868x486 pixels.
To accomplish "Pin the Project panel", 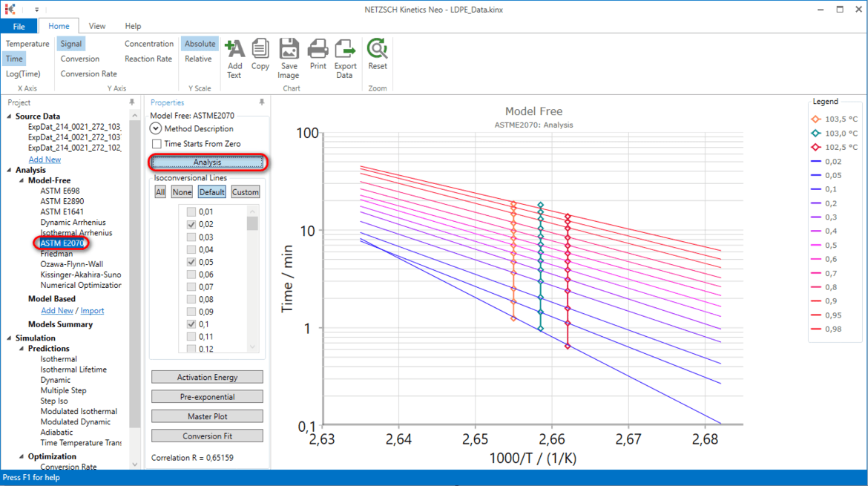I will click(x=132, y=102).
